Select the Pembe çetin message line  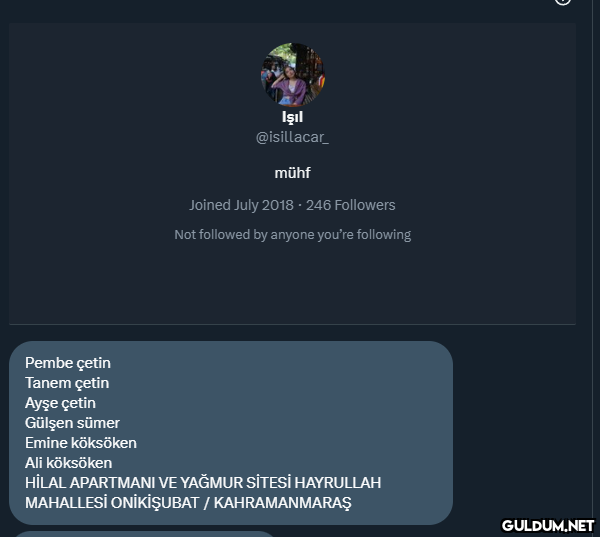coord(68,363)
